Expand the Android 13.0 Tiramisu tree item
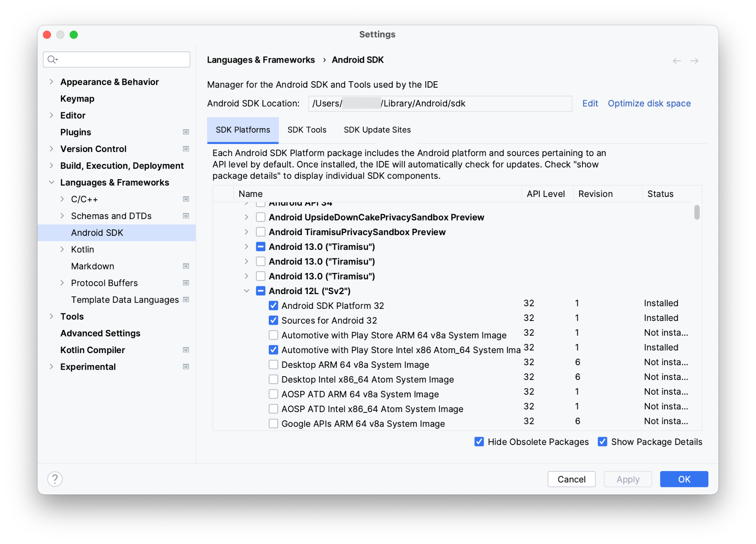 tap(247, 246)
